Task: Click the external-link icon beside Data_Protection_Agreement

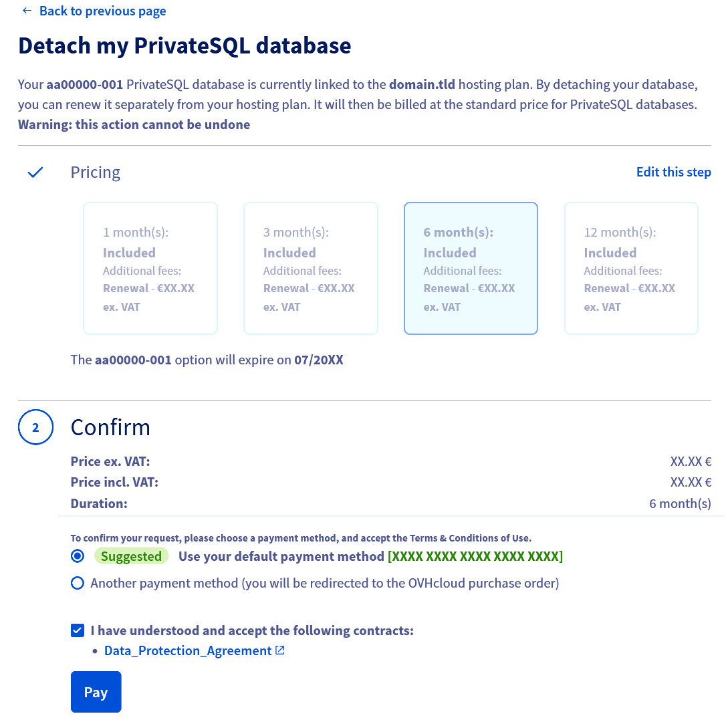Action: click(x=279, y=650)
